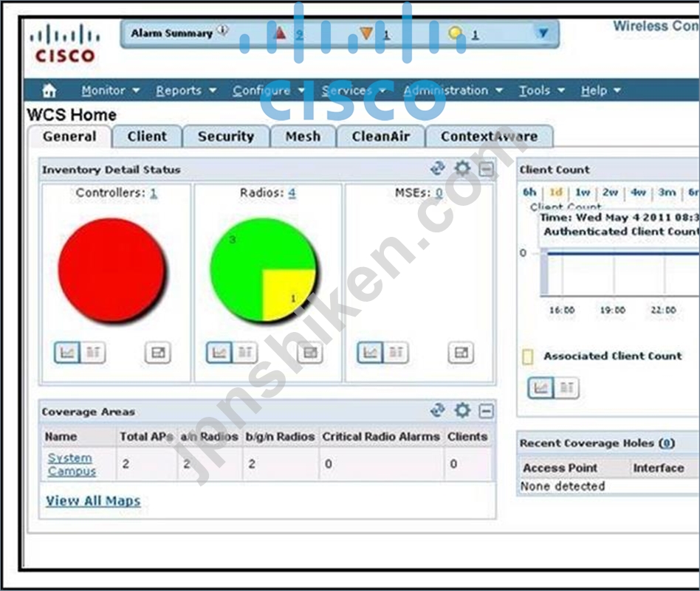Show Client Count table view icon
The image size is (700, 591).
pos(566,387)
